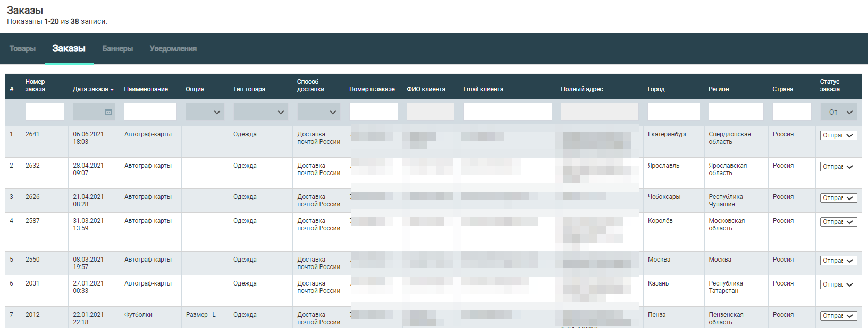Open status dropdown for order 2587
Screen dimensions: 868x328
[x=838, y=222]
